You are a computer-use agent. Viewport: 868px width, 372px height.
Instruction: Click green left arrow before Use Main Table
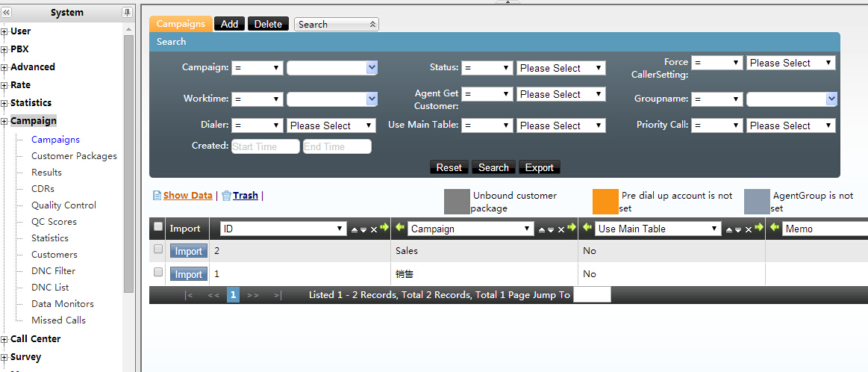pos(587,228)
